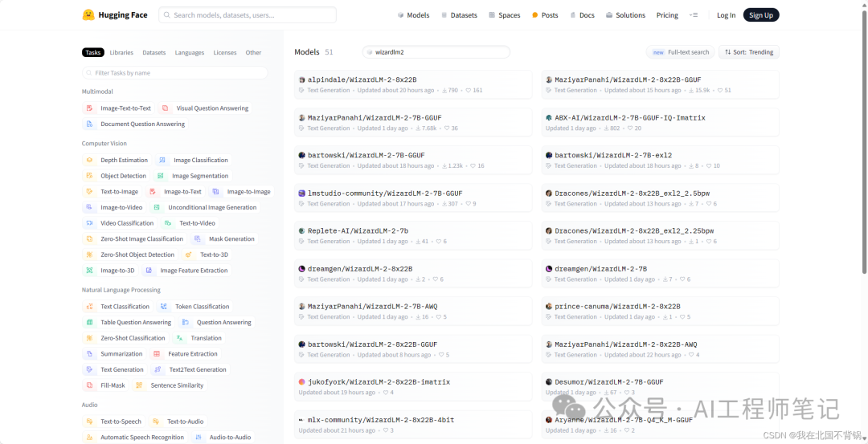Select the Unconditional Image Generation filter

click(205, 207)
